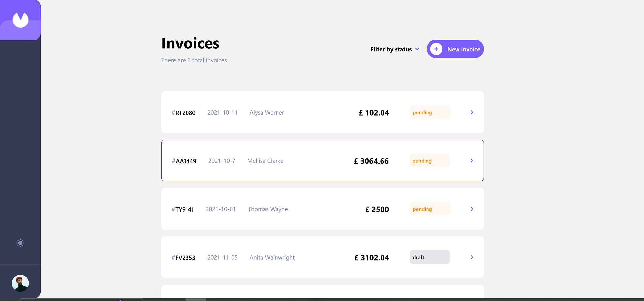Click the £ 3064.66 amount

[371, 161]
